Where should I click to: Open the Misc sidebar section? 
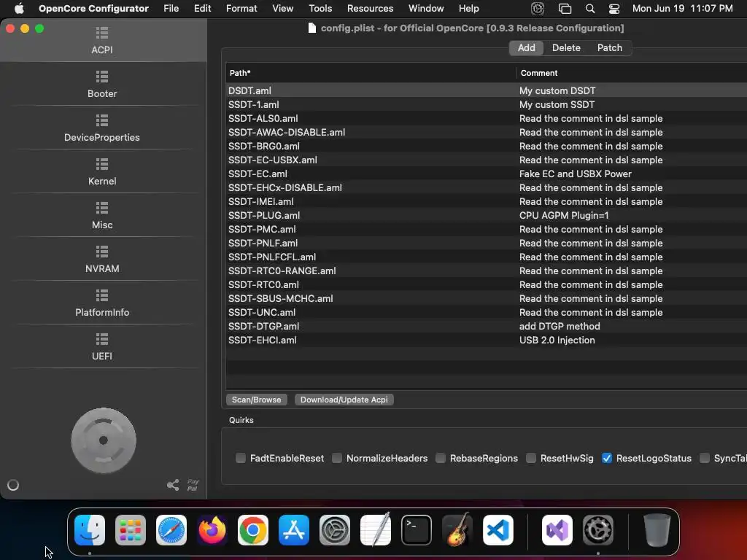point(102,216)
